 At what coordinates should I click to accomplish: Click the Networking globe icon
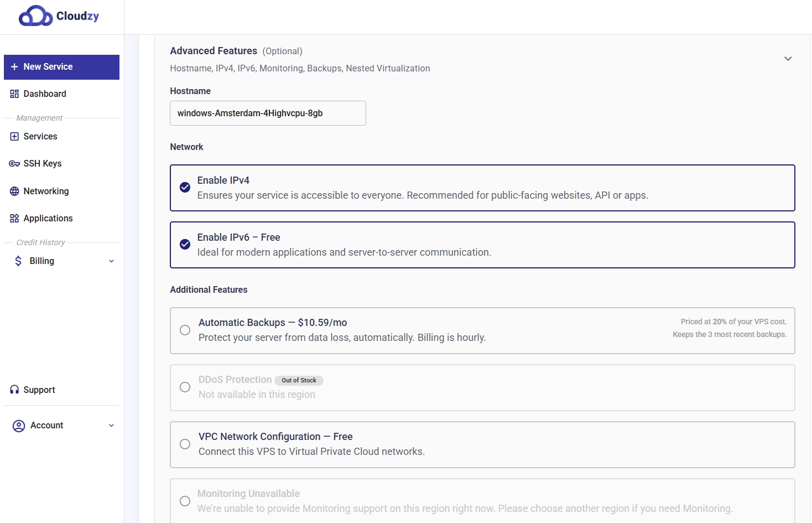[x=14, y=191]
